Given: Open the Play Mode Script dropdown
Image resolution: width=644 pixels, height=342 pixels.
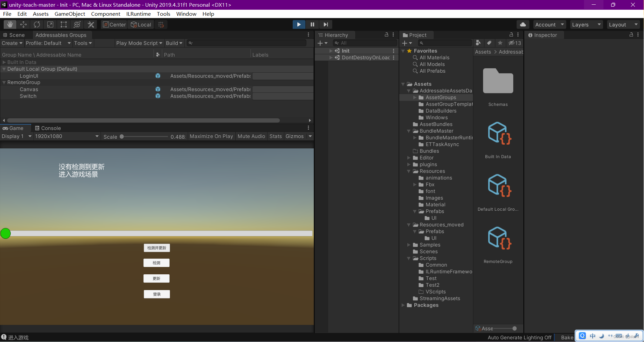Looking at the screenshot, I should click(139, 43).
